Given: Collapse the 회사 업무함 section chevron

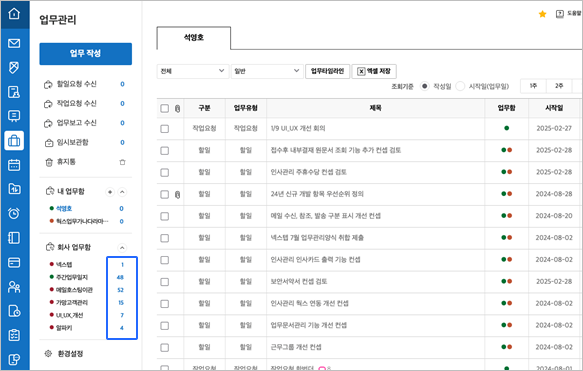Looking at the screenshot, I should [x=122, y=248].
